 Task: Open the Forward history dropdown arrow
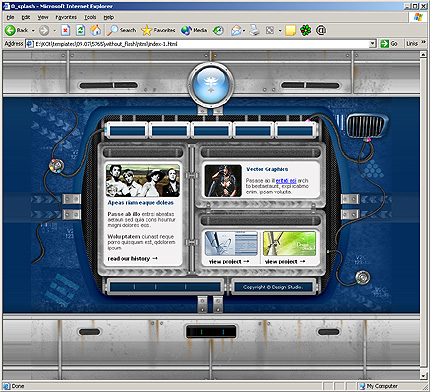55,31
